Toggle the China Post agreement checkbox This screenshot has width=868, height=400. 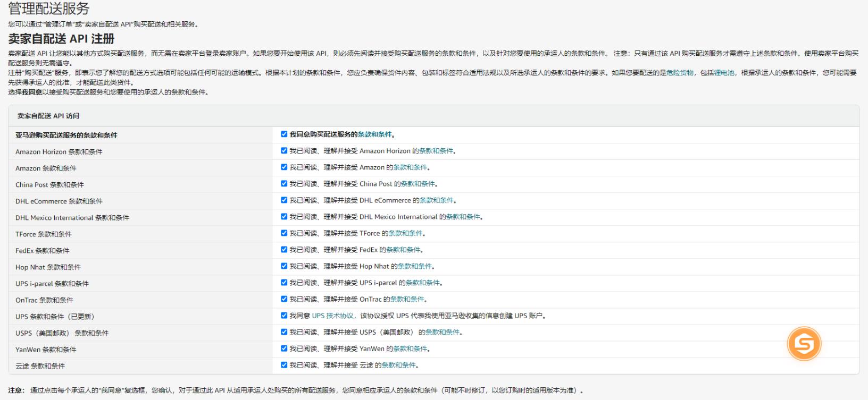tap(284, 184)
